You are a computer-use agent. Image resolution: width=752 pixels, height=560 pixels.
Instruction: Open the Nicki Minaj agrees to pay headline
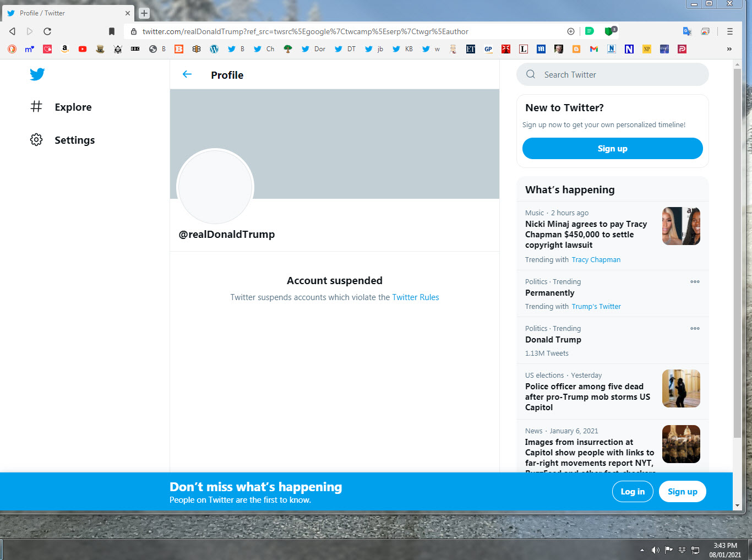click(586, 235)
